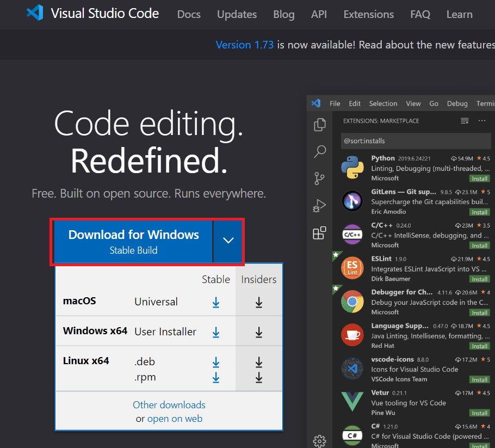Click the Python extension name text
Viewport: 495px width, 448px height.
383,158
